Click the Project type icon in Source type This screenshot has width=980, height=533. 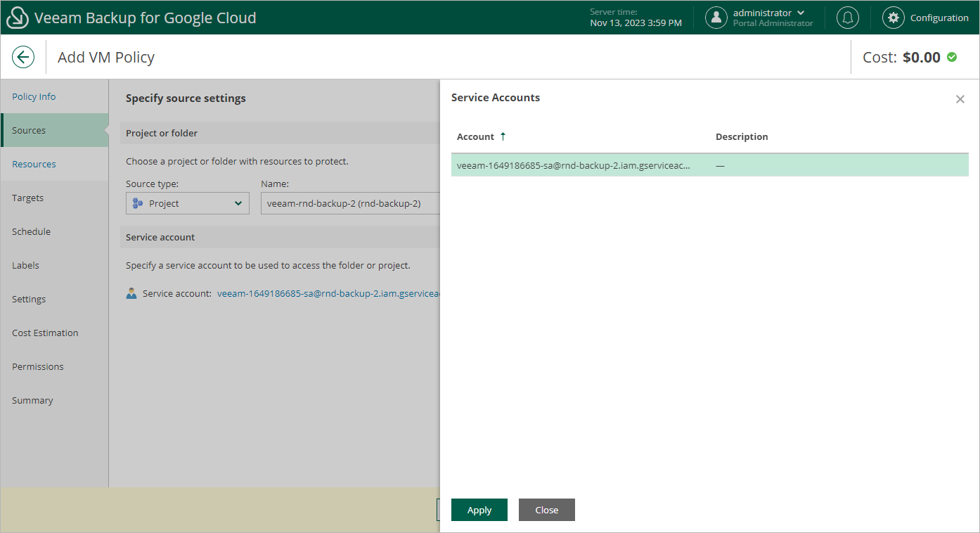138,203
